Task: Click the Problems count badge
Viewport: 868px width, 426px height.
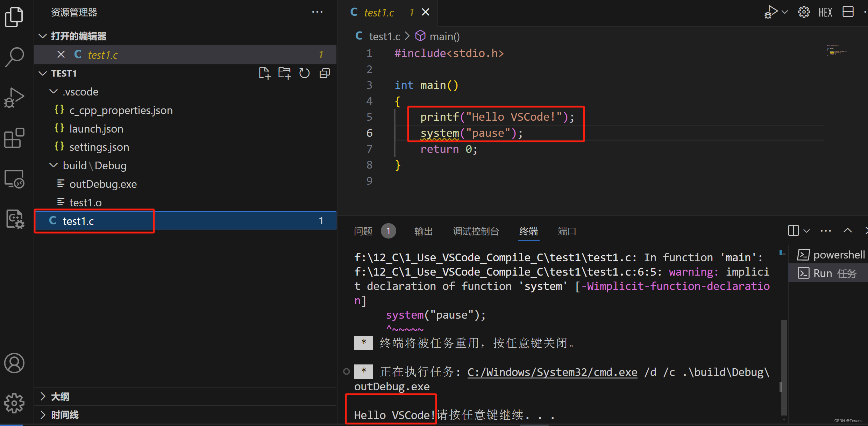Action: click(388, 231)
